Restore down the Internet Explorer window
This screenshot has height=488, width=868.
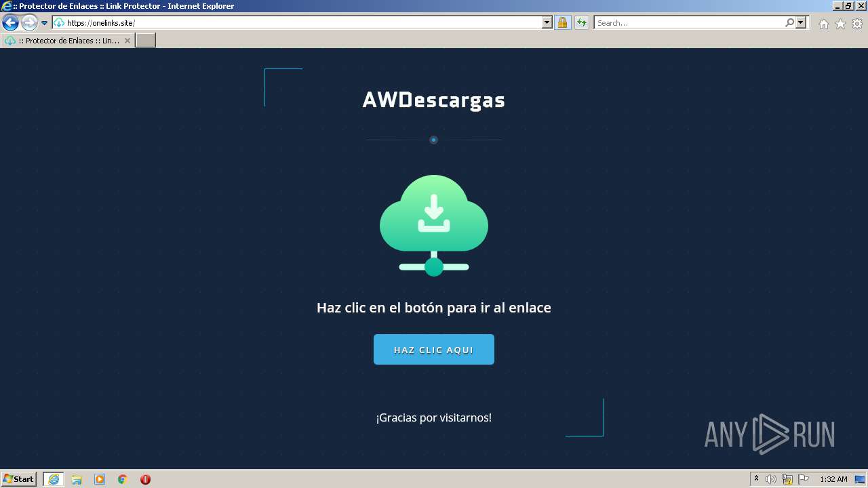[x=848, y=6]
